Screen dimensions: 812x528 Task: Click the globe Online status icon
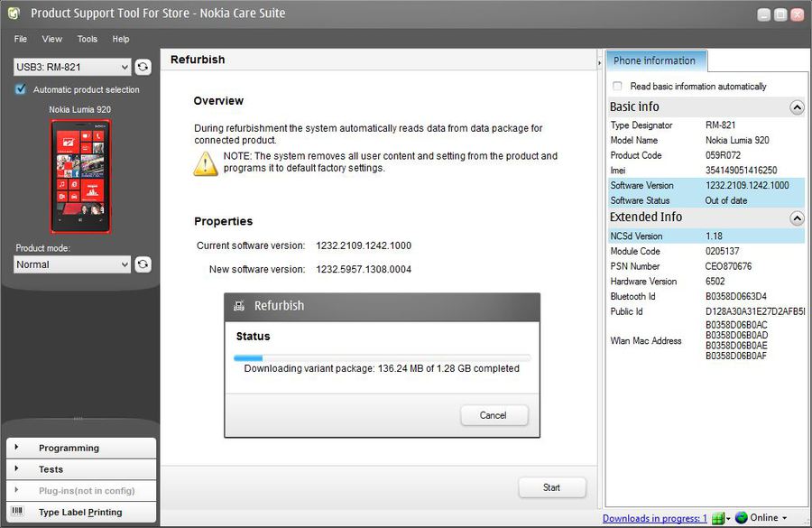coord(741,518)
